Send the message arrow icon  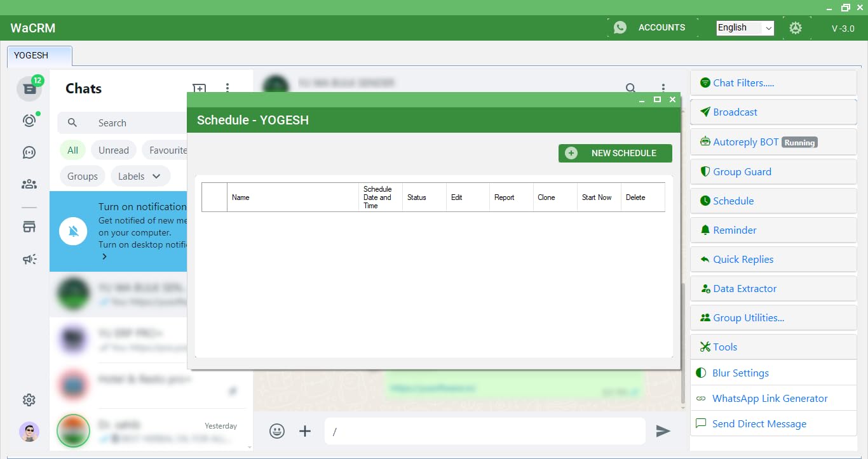point(663,431)
